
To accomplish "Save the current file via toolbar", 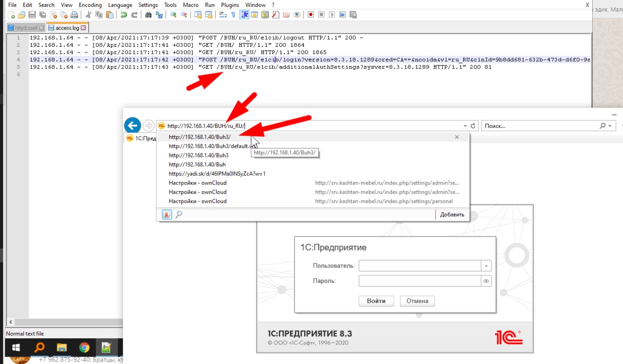I will (32, 15).
